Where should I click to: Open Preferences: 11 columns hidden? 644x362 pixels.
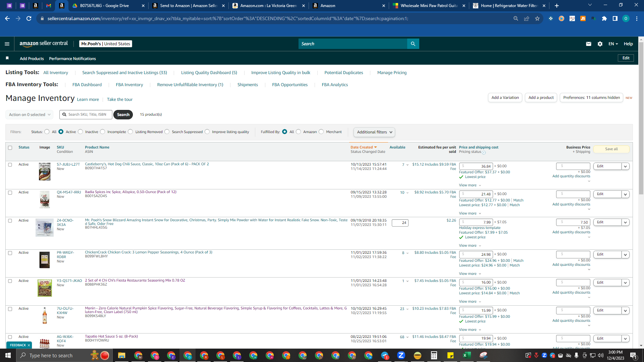pyautogui.click(x=591, y=98)
